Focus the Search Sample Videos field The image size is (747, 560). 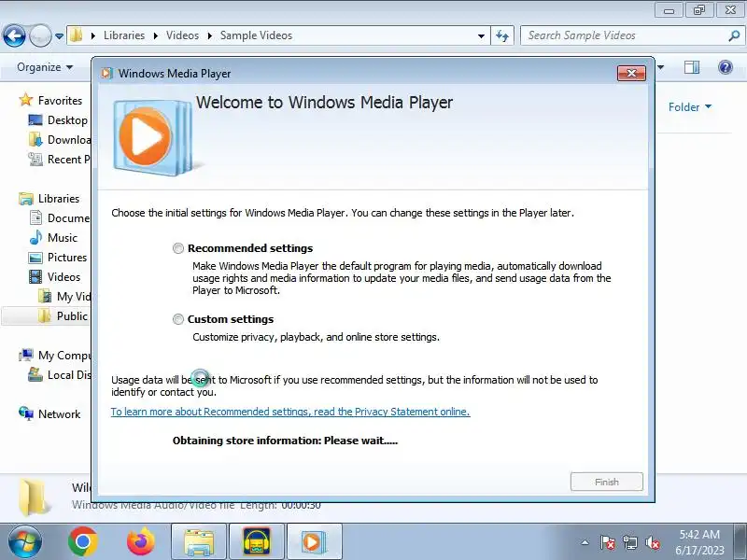pyautogui.click(x=625, y=35)
